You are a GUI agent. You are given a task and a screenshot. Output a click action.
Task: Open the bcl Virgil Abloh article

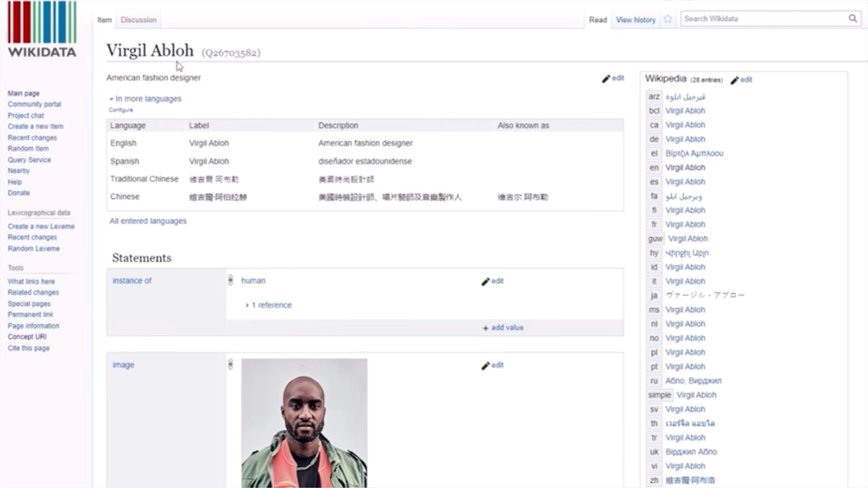pos(685,111)
